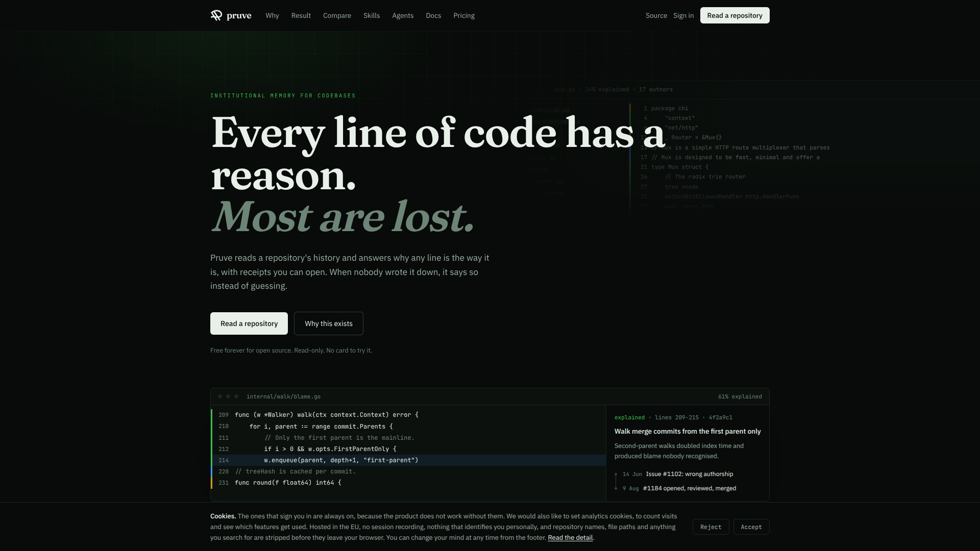Select code line 210 for loop
Image resolution: width=980 pixels, height=551 pixels.
(408, 427)
